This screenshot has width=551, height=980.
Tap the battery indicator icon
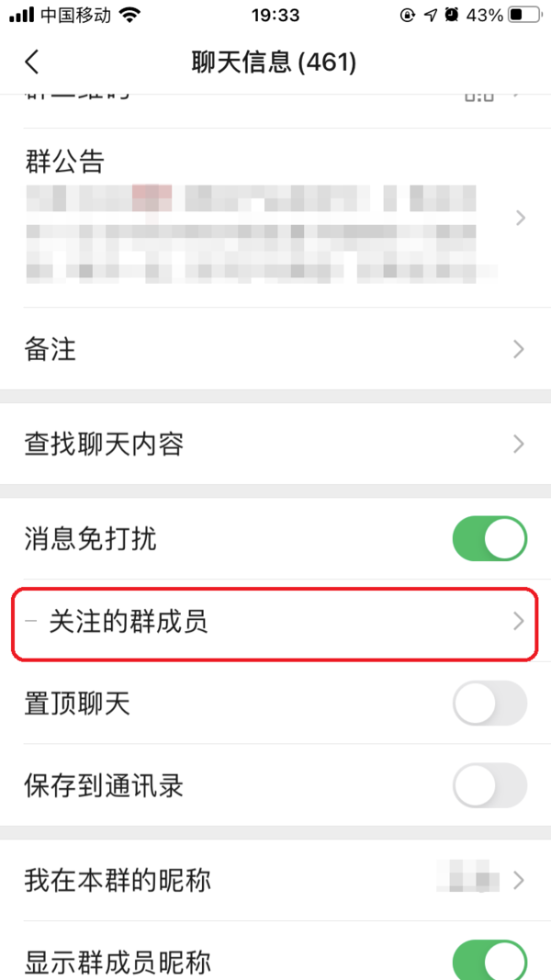(523, 15)
